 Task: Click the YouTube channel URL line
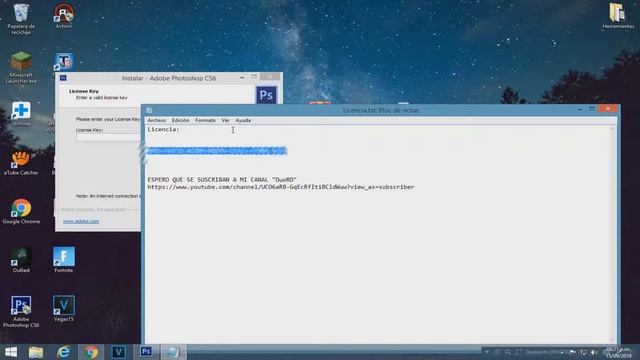coord(281,187)
